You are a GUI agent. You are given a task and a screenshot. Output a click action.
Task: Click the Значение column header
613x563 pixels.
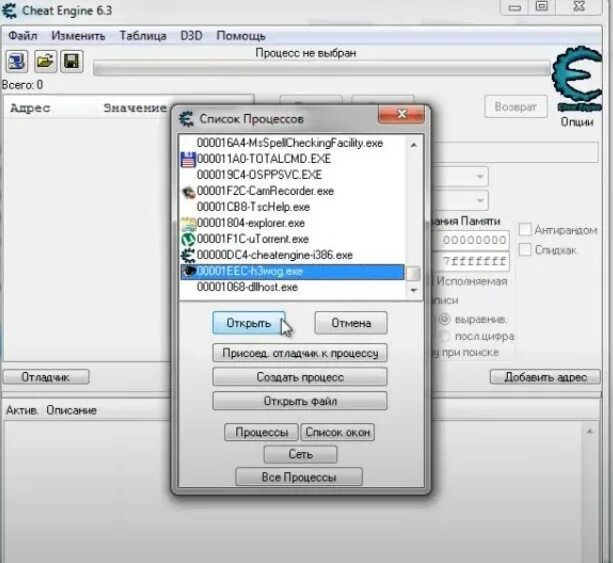(x=135, y=108)
